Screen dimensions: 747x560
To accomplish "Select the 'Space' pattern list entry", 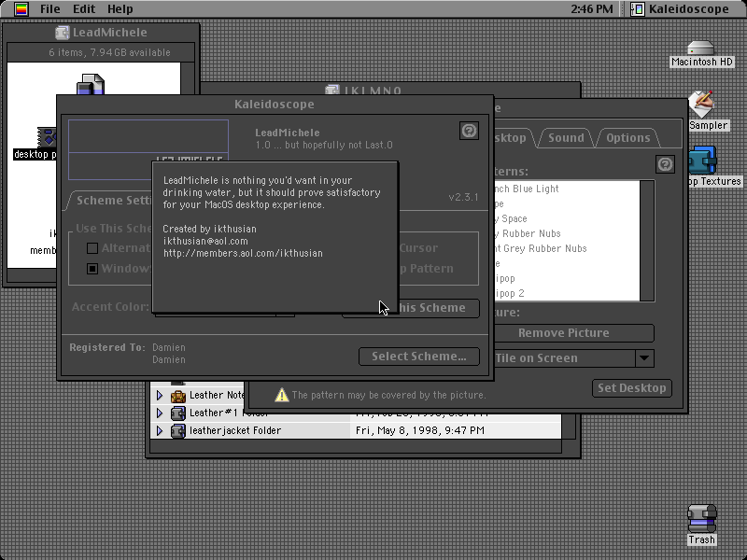I will point(511,219).
